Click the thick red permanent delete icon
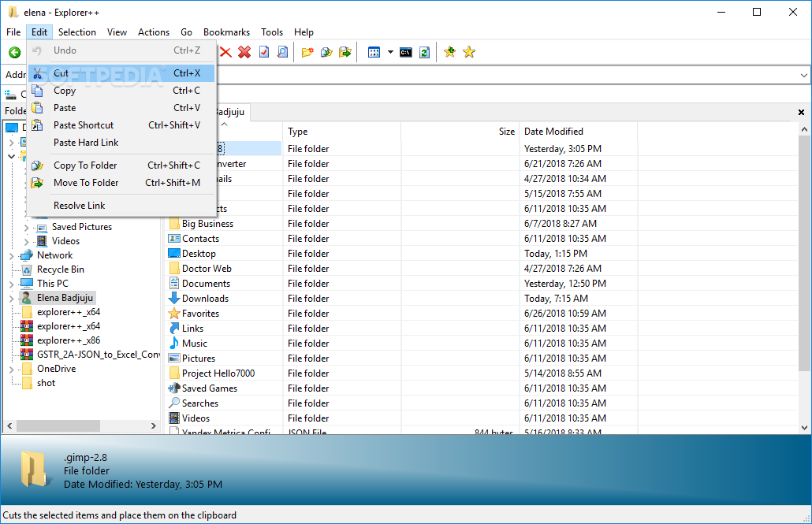Viewport: 812px width, 524px height. pos(244,52)
